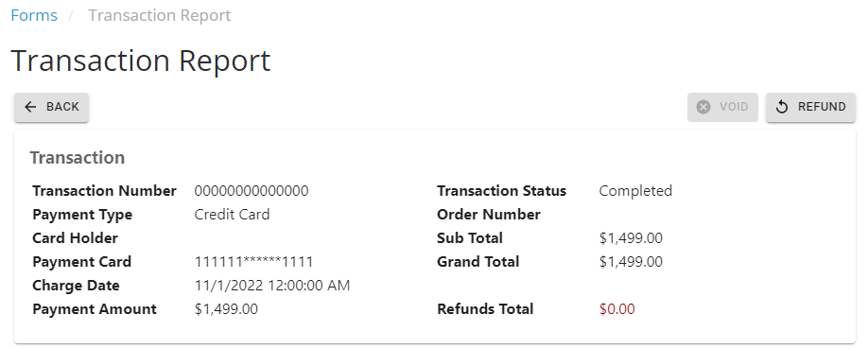
Task: Click the Transaction Report breadcrumb text
Action: point(160,15)
